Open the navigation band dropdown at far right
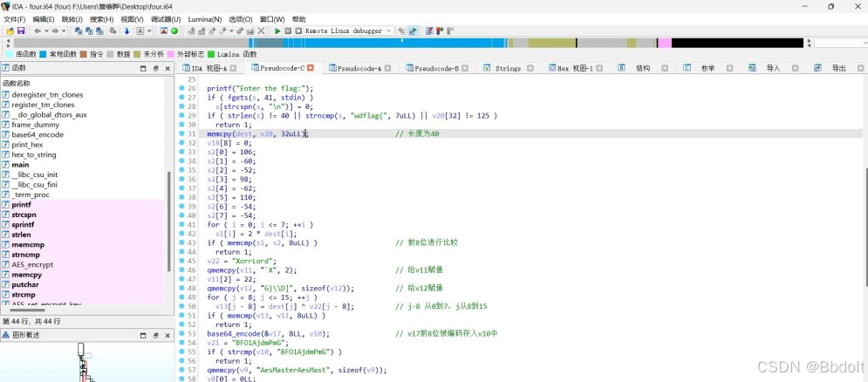 click(x=865, y=43)
